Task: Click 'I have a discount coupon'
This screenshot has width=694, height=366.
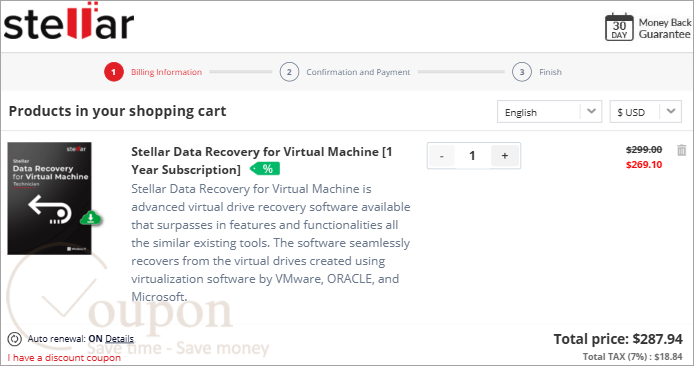Action: pyautogui.click(x=64, y=358)
